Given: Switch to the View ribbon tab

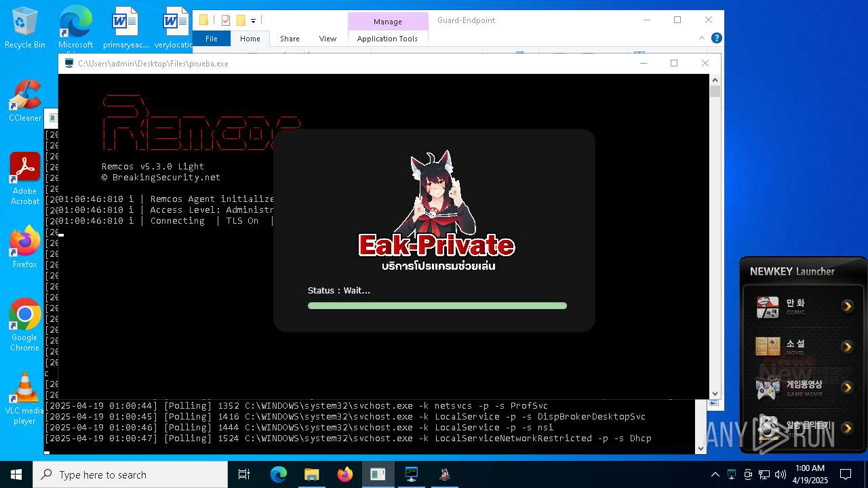Looking at the screenshot, I should (328, 39).
